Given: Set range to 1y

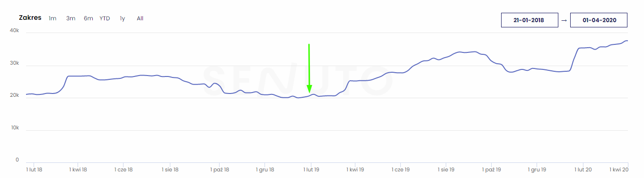Looking at the screenshot, I should pyautogui.click(x=122, y=18).
